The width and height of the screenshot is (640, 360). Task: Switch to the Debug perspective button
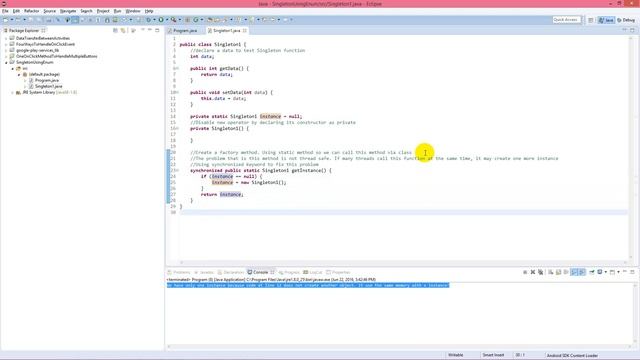(626, 20)
